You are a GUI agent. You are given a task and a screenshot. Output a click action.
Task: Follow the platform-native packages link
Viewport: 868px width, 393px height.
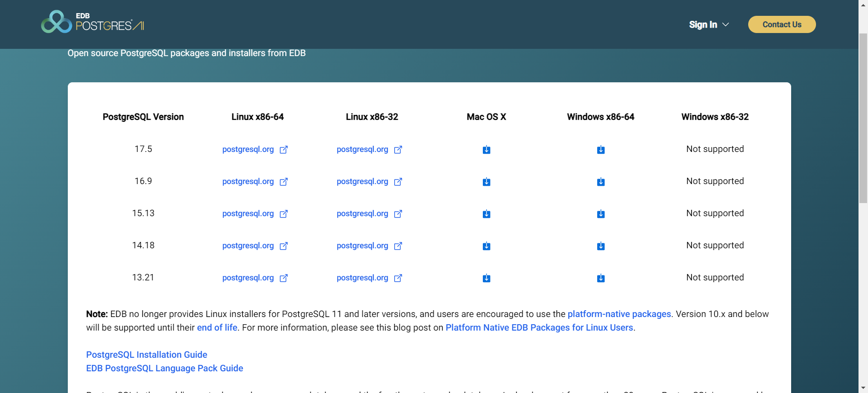[x=619, y=314]
